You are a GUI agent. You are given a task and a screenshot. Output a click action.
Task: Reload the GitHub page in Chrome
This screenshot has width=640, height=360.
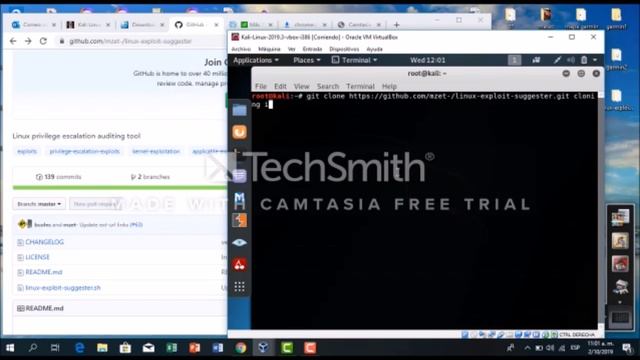tap(43, 41)
